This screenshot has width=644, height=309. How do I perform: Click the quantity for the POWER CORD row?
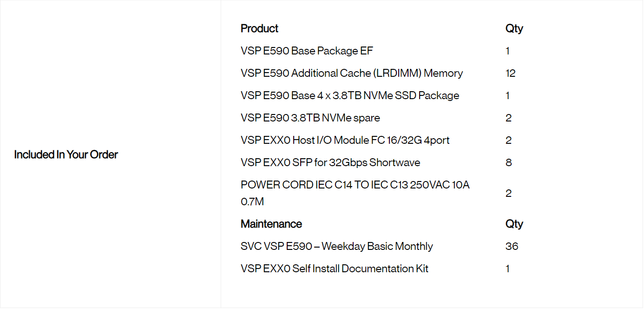[508, 193]
